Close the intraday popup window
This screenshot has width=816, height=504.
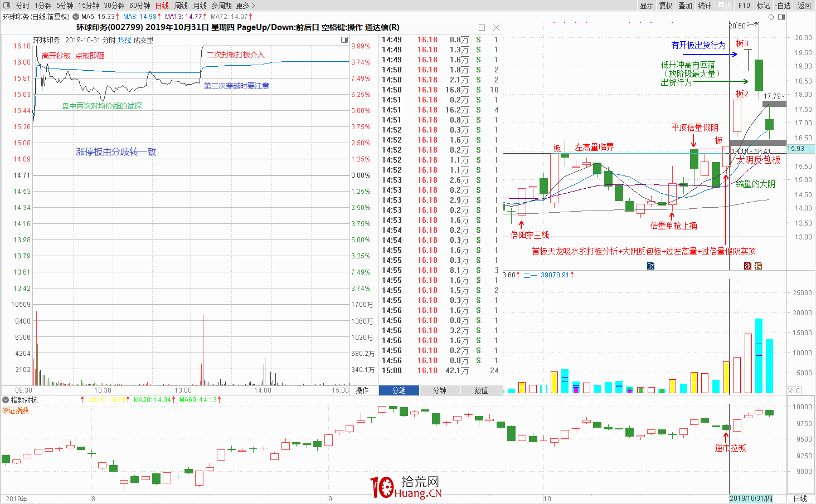[496, 27]
